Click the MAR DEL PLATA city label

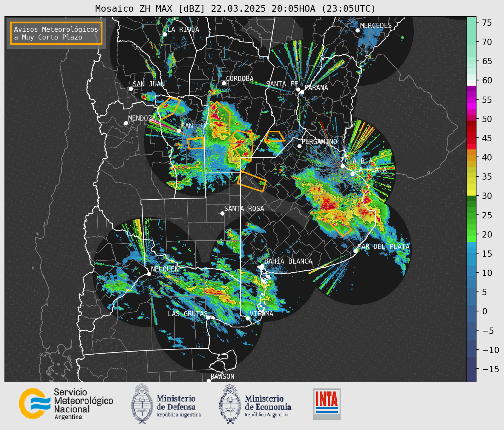tap(383, 246)
